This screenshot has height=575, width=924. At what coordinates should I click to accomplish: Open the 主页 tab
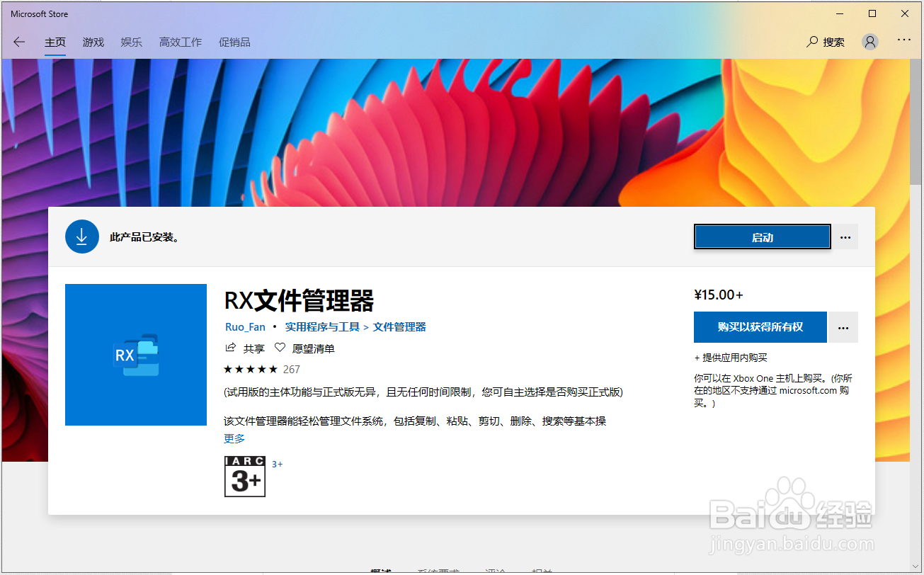pyautogui.click(x=55, y=42)
